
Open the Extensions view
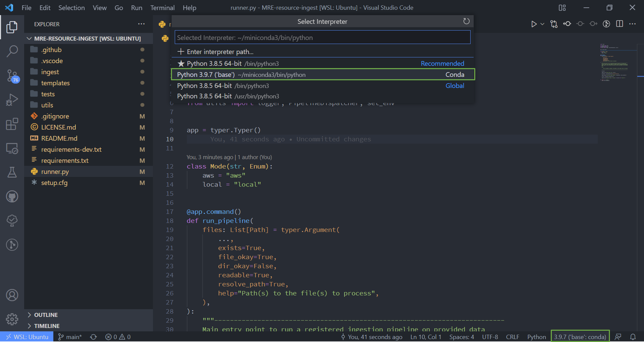[x=12, y=124]
